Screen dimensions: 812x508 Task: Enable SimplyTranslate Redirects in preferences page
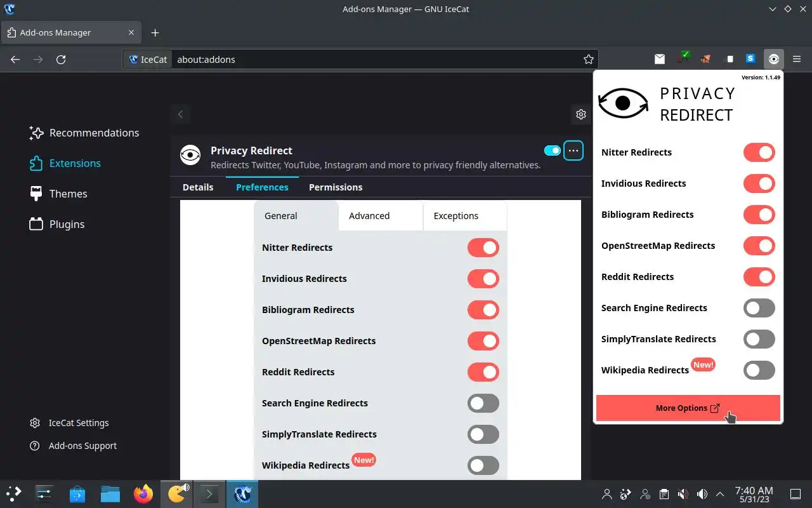(x=483, y=434)
